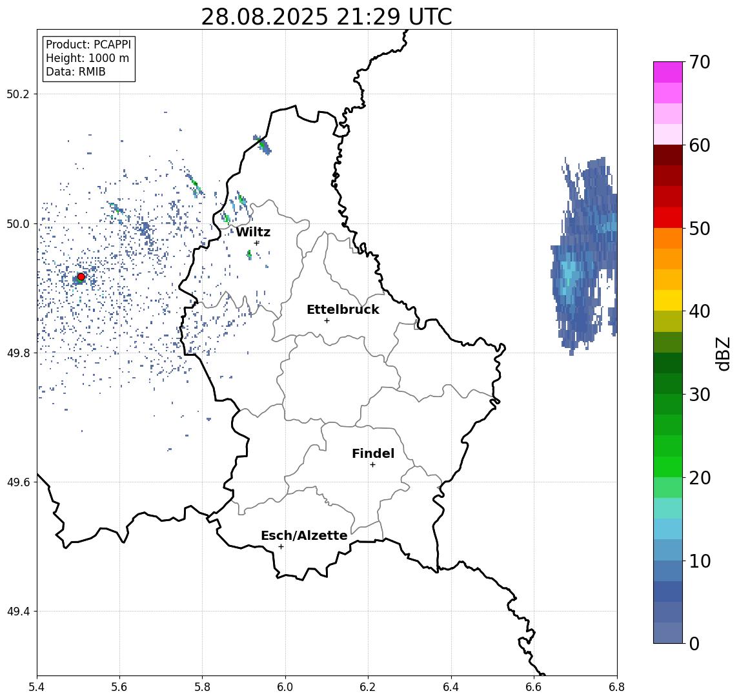Screen dimensions: 739x700
Task: Click the magenta 70 dBZ colorbar segment
Action: [668, 72]
